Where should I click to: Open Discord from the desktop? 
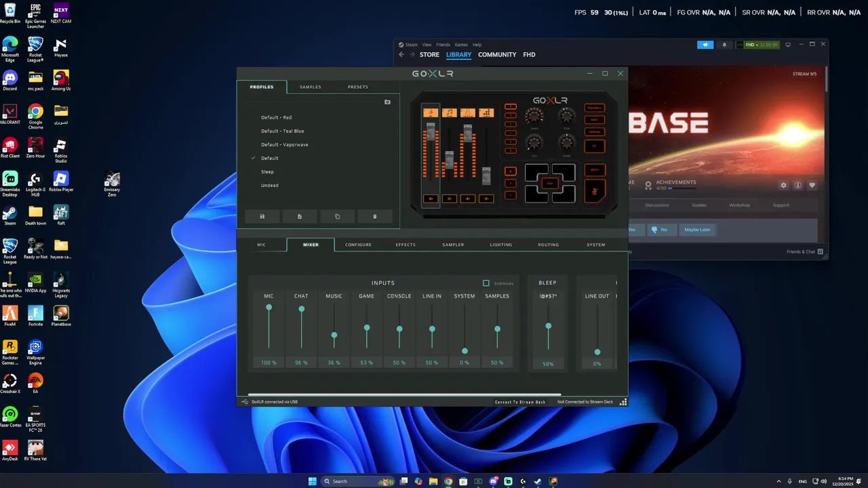[x=9, y=80]
